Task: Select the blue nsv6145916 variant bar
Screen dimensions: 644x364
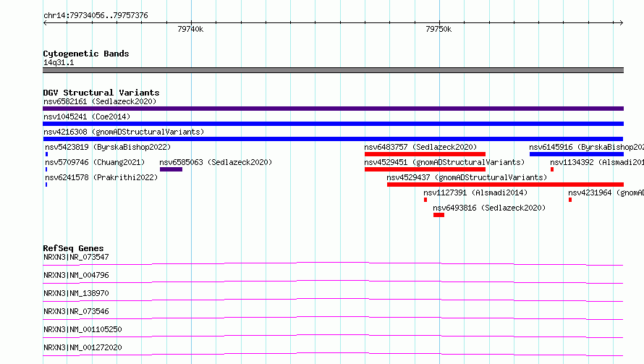Action: [577, 154]
